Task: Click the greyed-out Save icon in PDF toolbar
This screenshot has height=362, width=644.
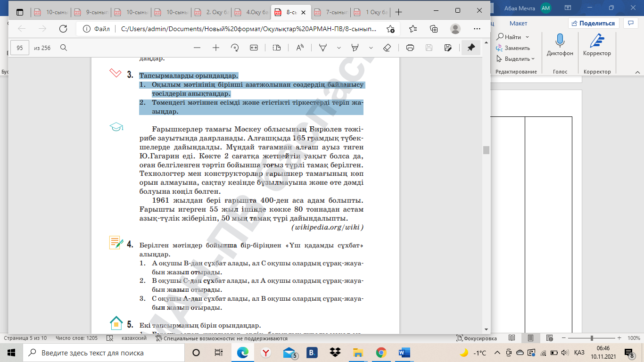Action: (x=429, y=48)
